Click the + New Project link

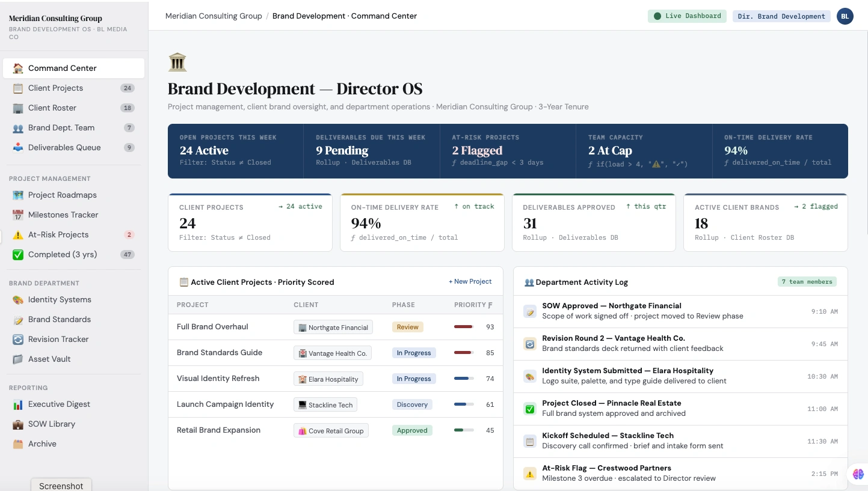pos(470,281)
